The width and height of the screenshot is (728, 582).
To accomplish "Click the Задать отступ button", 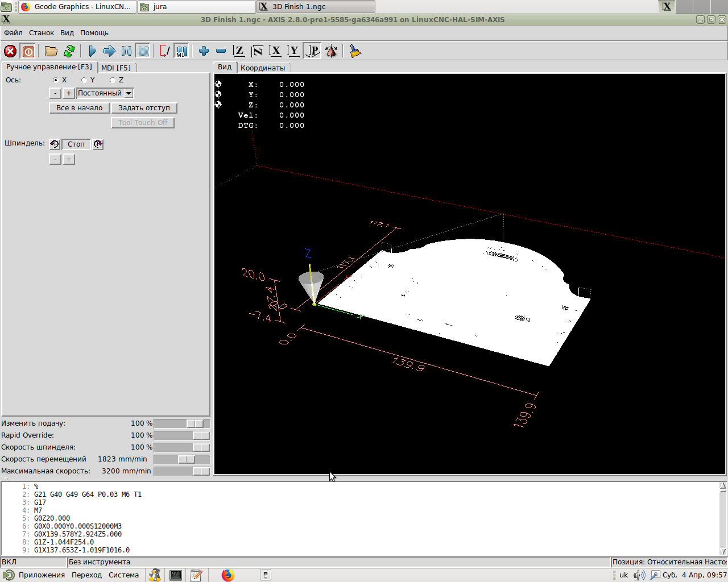I will click(144, 108).
